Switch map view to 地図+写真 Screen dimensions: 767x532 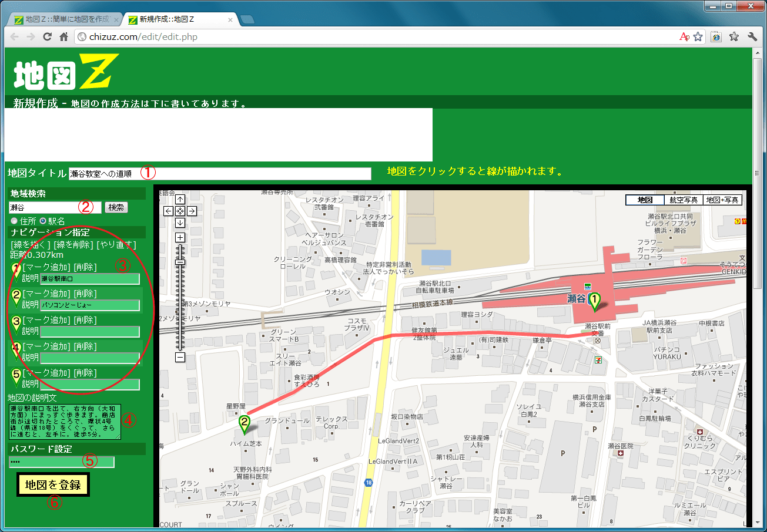pyautogui.click(x=722, y=200)
